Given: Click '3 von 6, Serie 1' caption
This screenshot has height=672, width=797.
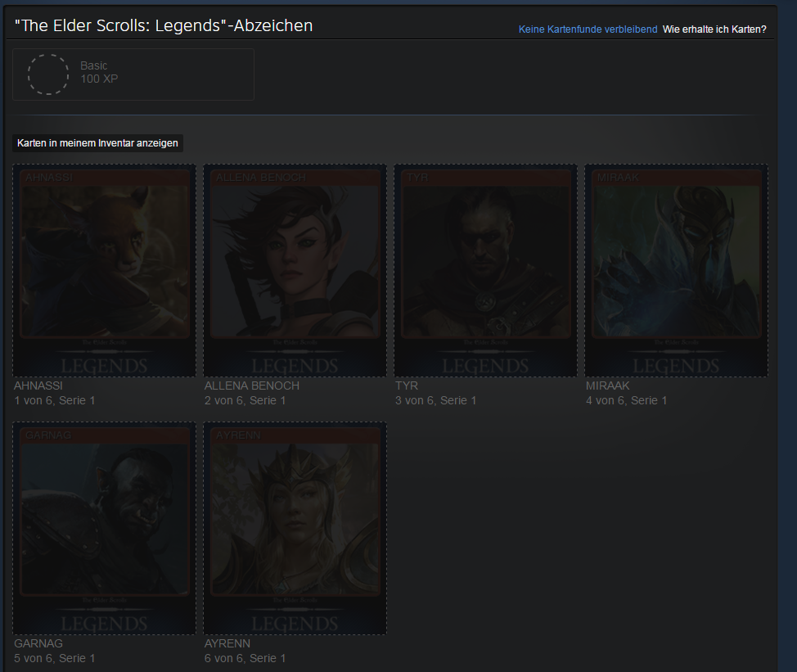Looking at the screenshot, I should point(436,400).
